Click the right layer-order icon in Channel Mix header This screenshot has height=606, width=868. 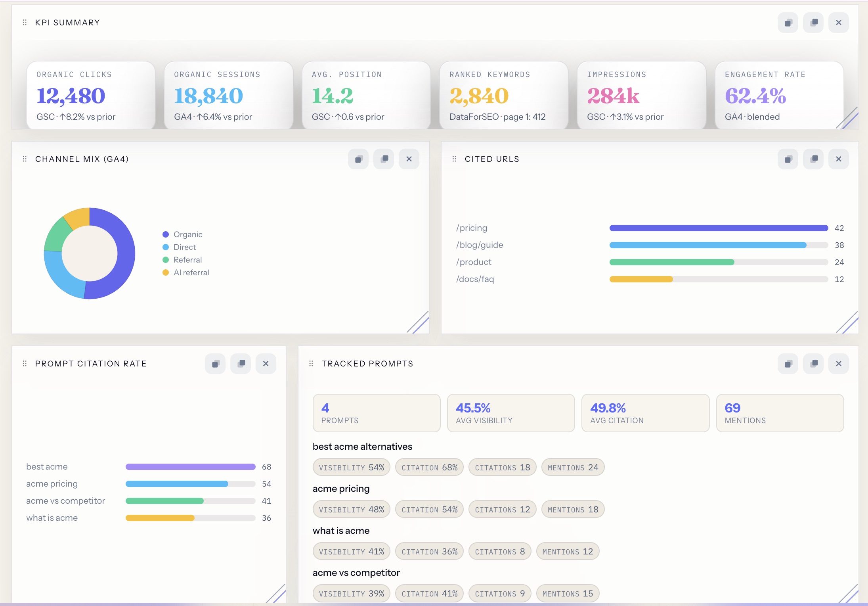(384, 159)
